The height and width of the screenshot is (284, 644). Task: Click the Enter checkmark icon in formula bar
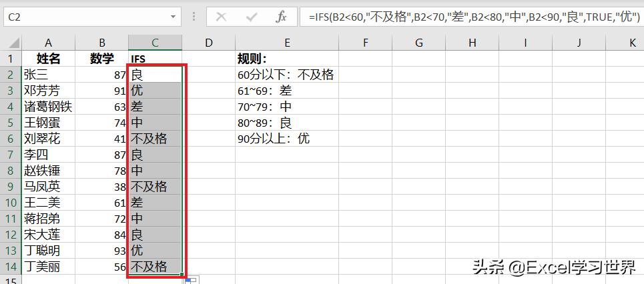251,17
